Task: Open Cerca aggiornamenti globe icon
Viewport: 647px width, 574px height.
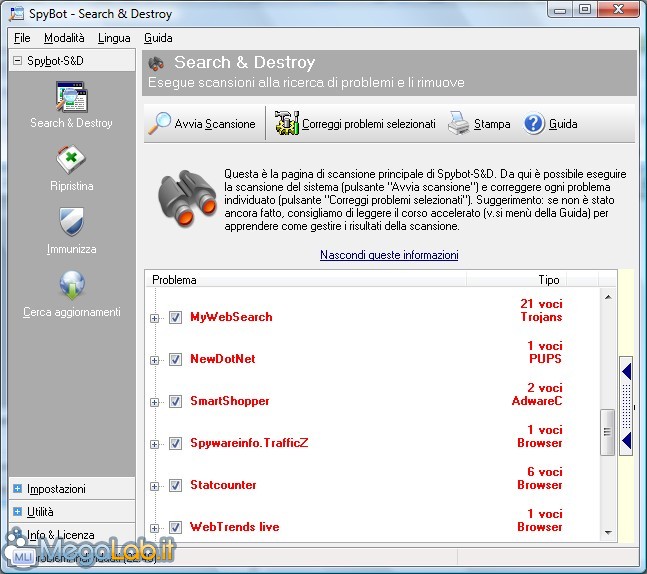Action: pos(72,285)
